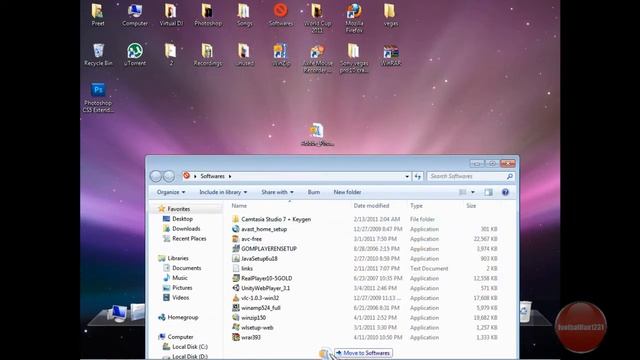Click the Explorer forward arrow button
640x360 pixels.
169,176
